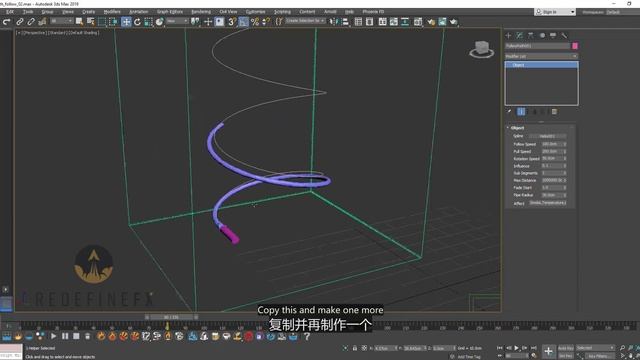Click the ViewCube in the viewport
The height and width of the screenshot is (360, 640).
coord(482,49)
